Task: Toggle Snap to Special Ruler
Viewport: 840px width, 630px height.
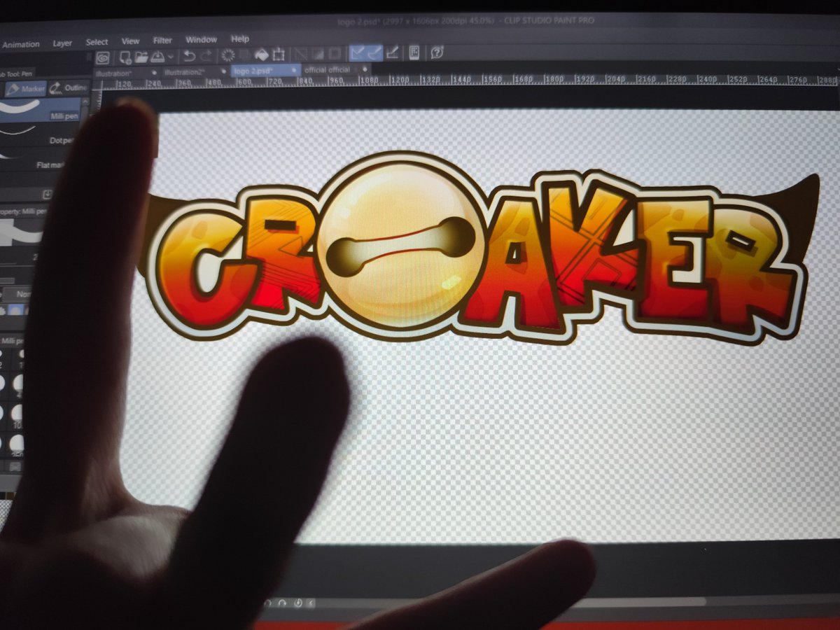Action: 375,53
